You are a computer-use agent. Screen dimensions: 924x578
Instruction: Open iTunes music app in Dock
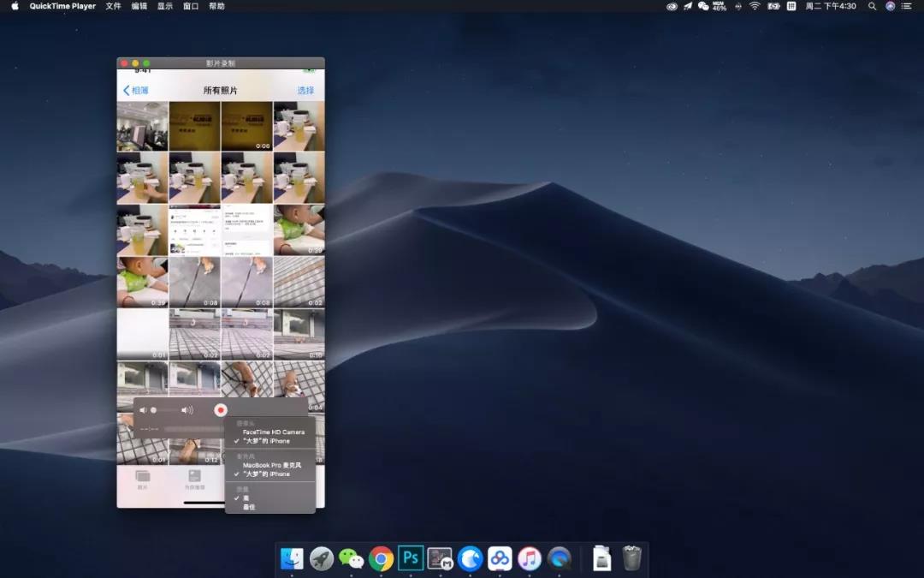pos(530,558)
